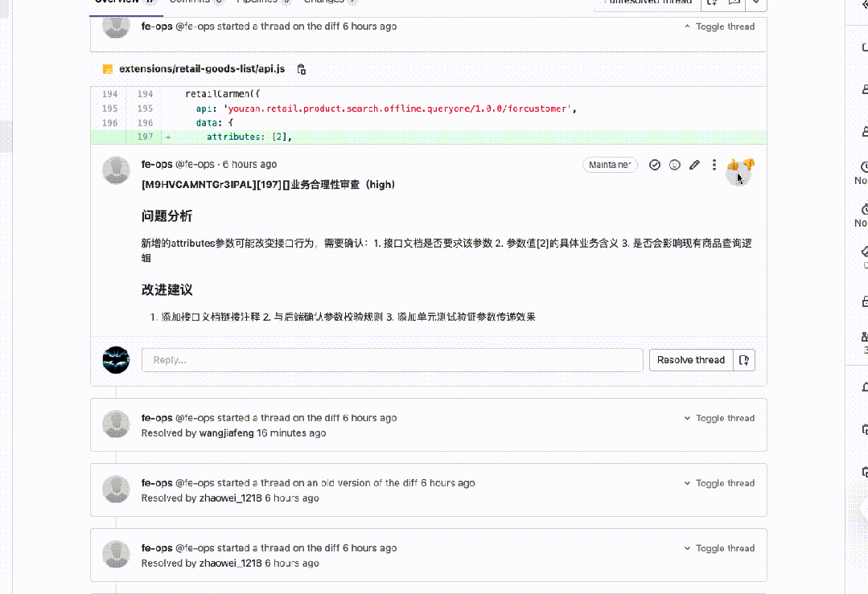This screenshot has height=594, width=868.
Task: Mark the fe-ops comment as resolved
Action: [655, 164]
